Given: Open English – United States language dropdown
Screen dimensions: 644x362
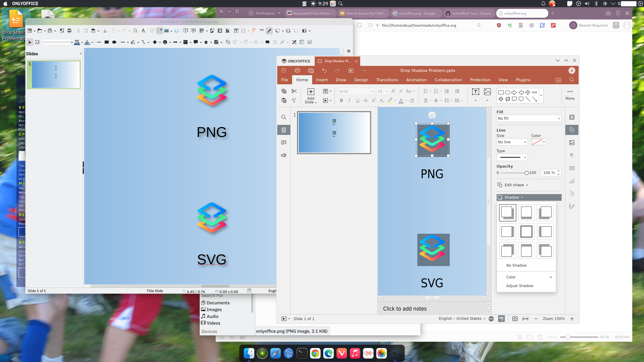Looking at the screenshot, I should 462,319.
